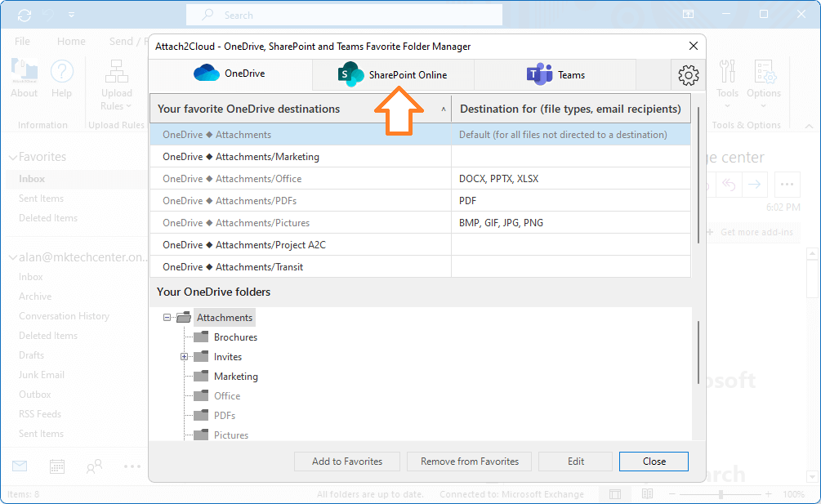Click the OneDrive cloud icon
Image resolution: width=821 pixels, height=504 pixels.
(208, 74)
